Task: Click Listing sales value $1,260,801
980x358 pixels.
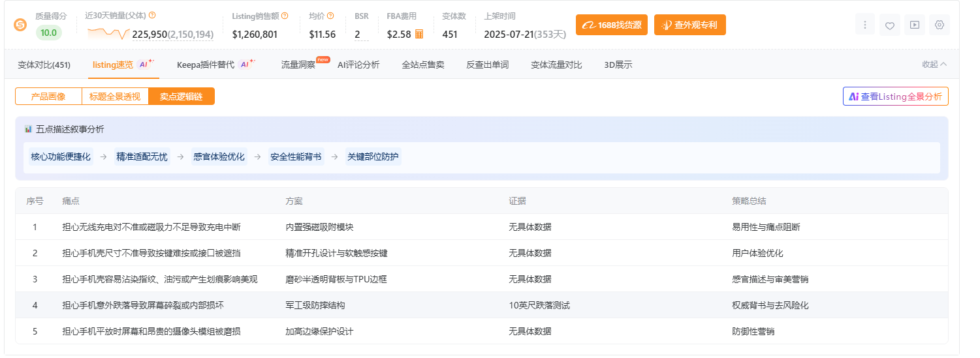Action: [255, 35]
